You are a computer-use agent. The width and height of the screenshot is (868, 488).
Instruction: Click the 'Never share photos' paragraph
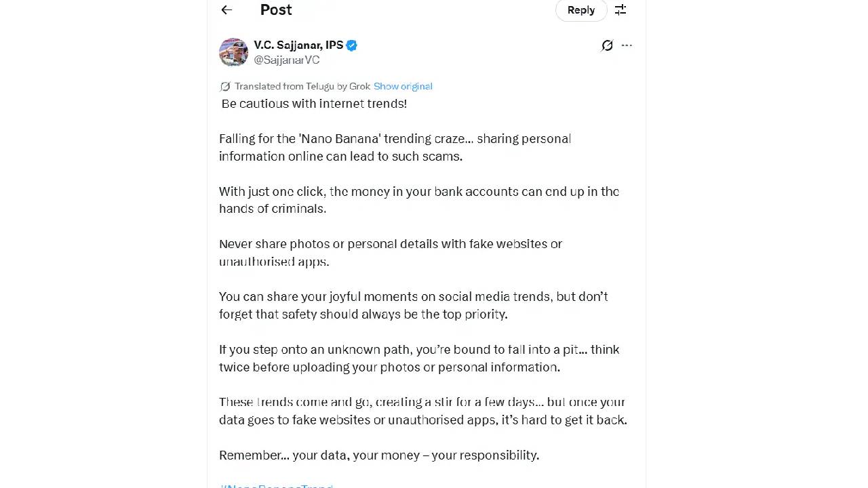(x=390, y=253)
